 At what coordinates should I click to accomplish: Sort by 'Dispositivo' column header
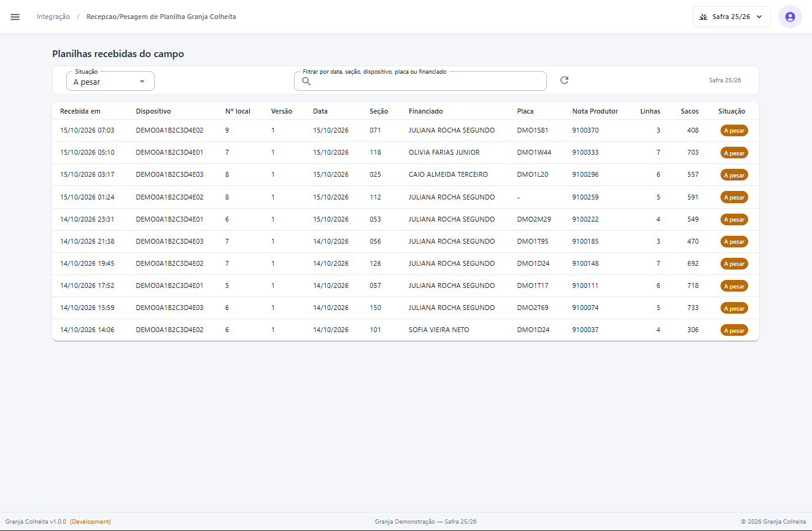click(x=153, y=111)
